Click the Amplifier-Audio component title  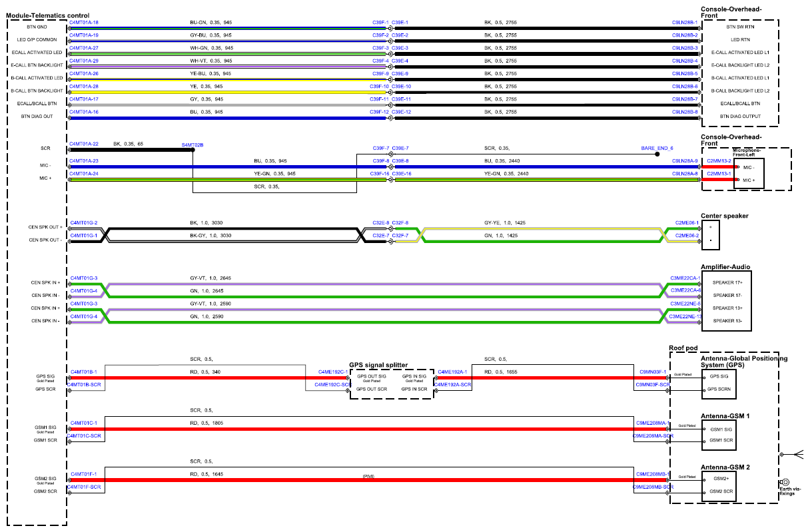[x=725, y=267]
